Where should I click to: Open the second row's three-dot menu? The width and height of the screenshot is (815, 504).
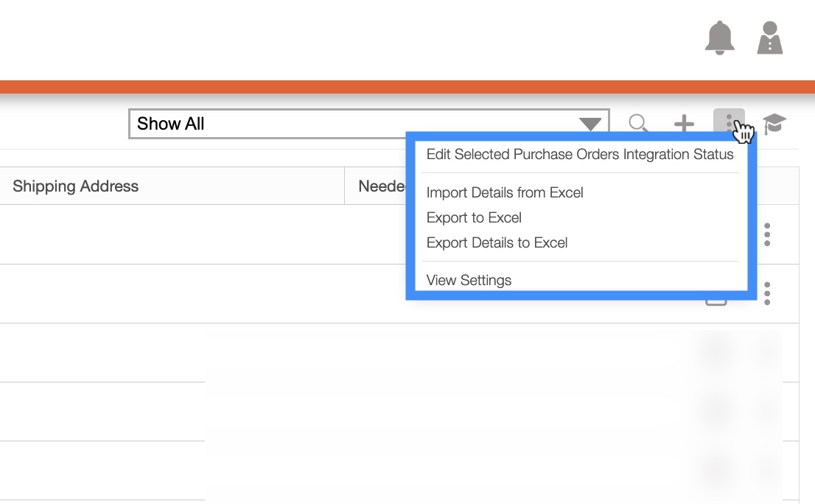[x=767, y=293]
